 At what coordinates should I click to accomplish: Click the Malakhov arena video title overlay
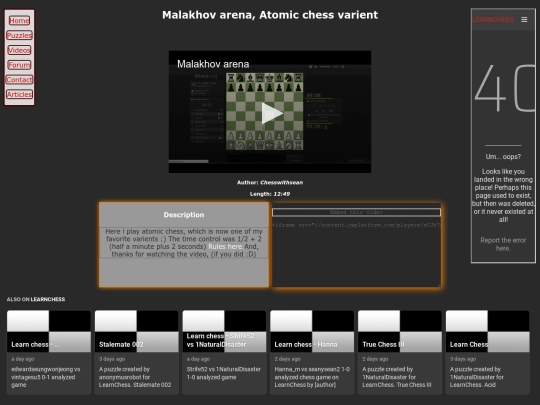[x=213, y=64]
